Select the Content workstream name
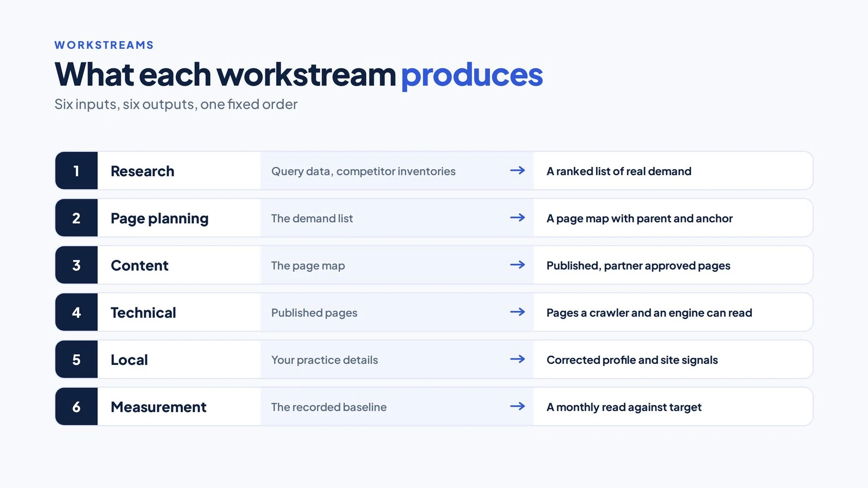868x488 pixels. pyautogui.click(x=139, y=266)
